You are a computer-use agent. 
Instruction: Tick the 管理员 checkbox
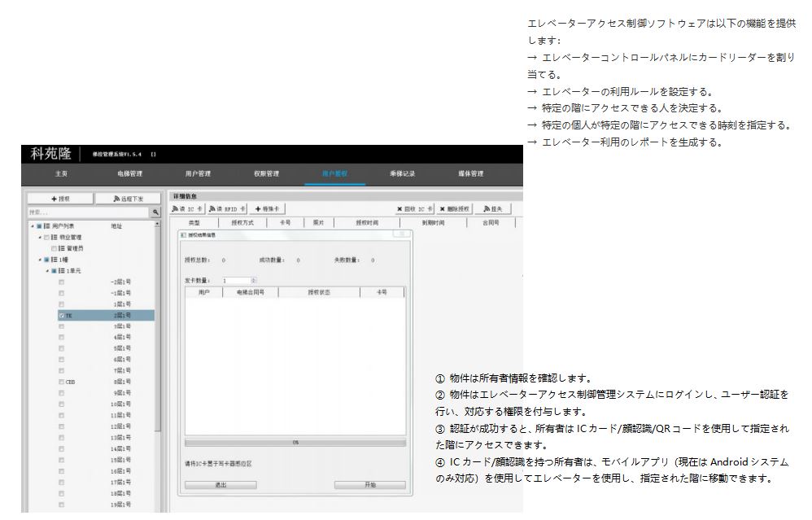(54, 247)
